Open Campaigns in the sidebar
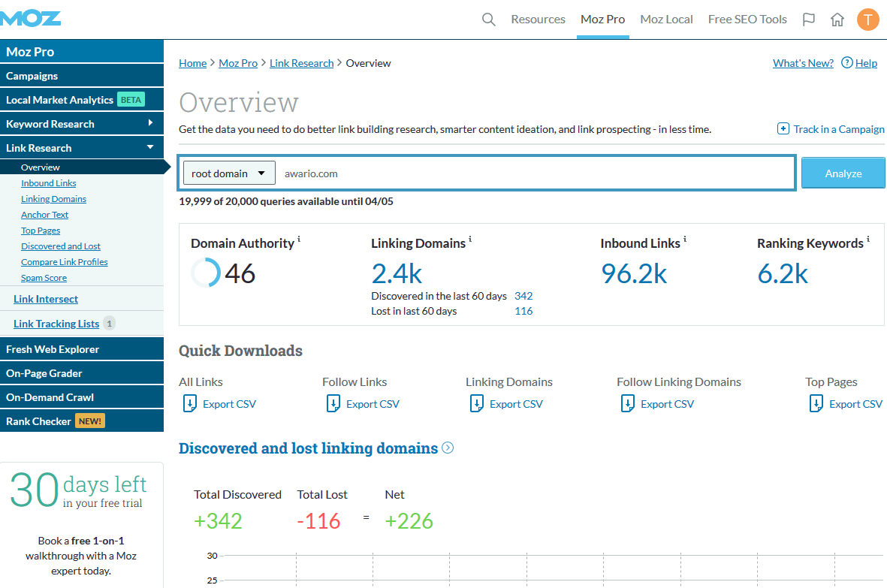The height and width of the screenshot is (588, 887). click(82, 76)
